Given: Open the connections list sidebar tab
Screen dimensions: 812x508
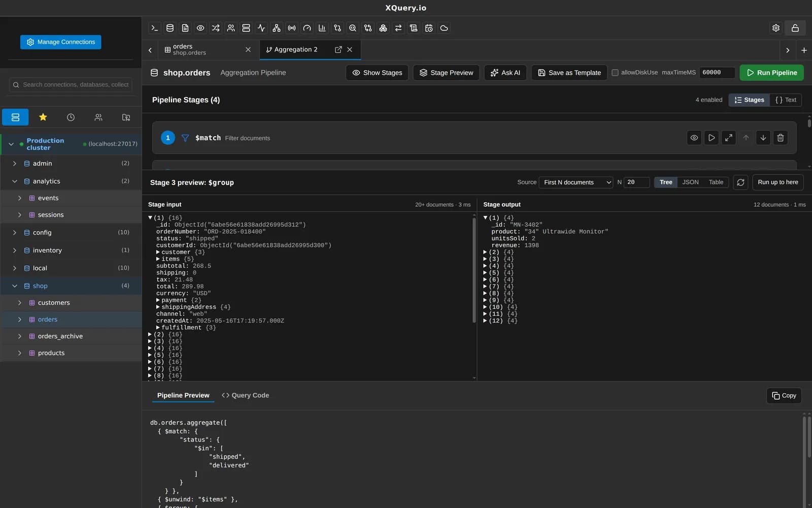Looking at the screenshot, I should (15, 117).
